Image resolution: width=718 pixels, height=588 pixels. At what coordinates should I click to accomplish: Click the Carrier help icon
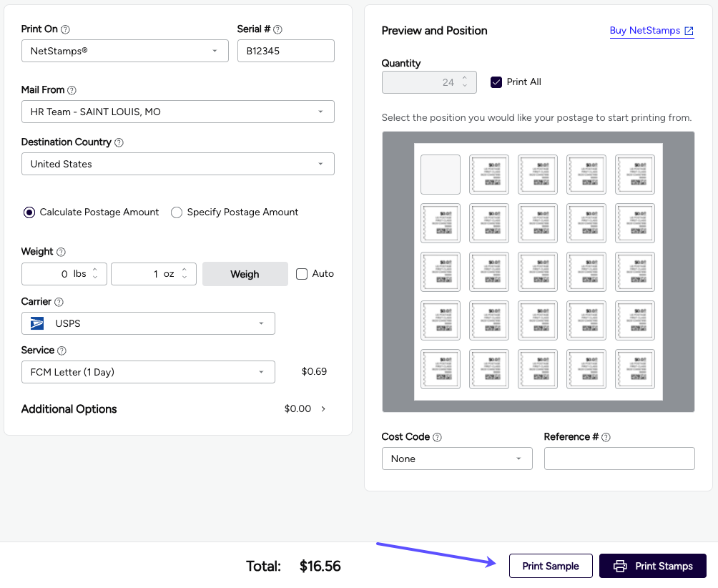click(x=59, y=303)
